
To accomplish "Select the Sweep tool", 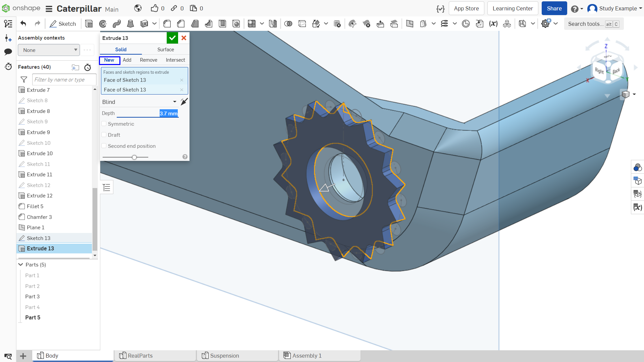I will 117,24.
